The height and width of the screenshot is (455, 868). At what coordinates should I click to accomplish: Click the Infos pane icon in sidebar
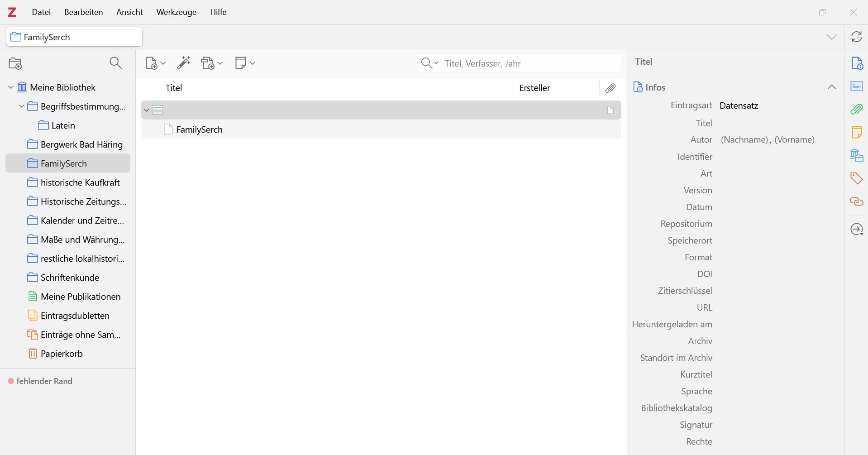[x=857, y=63]
